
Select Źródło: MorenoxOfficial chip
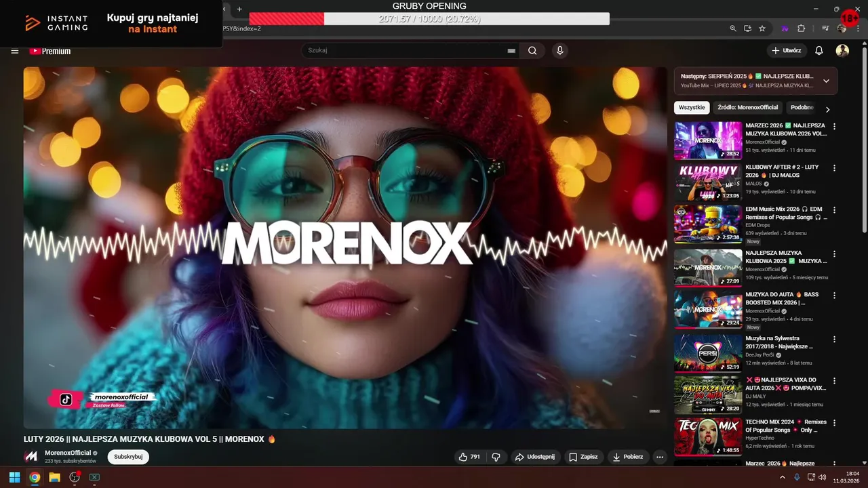coord(748,107)
